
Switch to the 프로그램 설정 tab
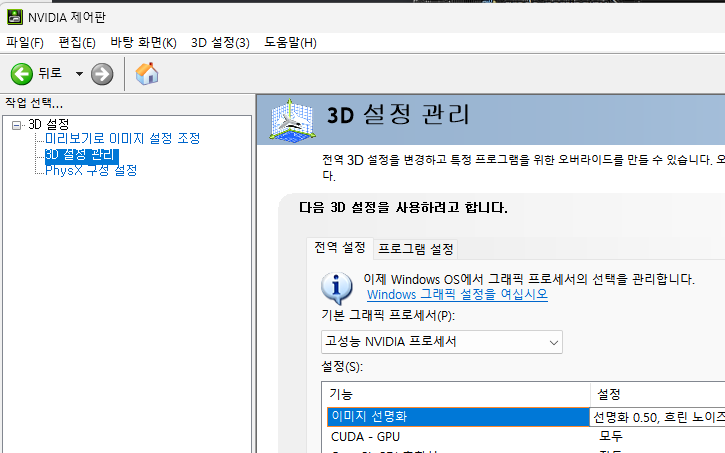point(416,249)
